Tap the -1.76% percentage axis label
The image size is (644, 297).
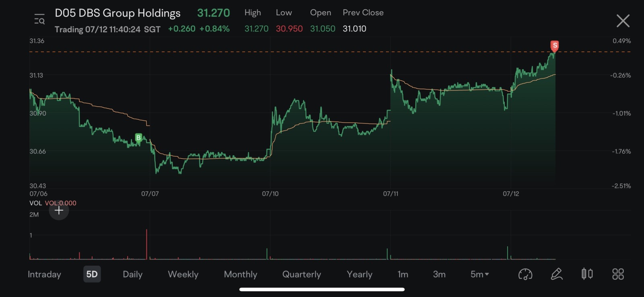coord(621,152)
